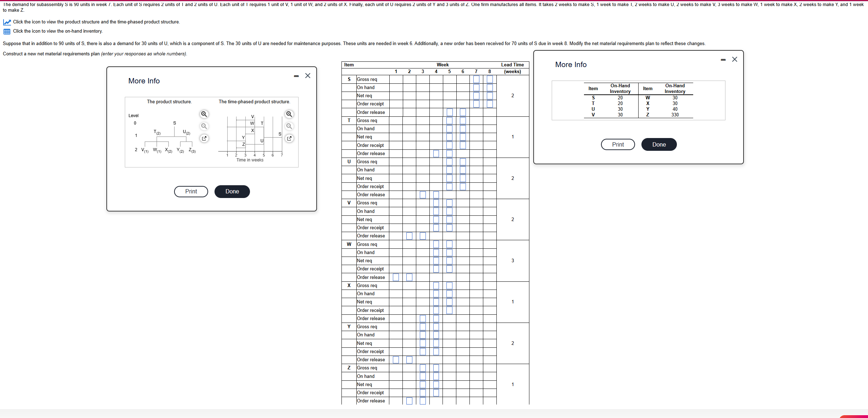Click the Order release input cell for X in week 4
868x418 pixels.
pyautogui.click(x=436, y=318)
